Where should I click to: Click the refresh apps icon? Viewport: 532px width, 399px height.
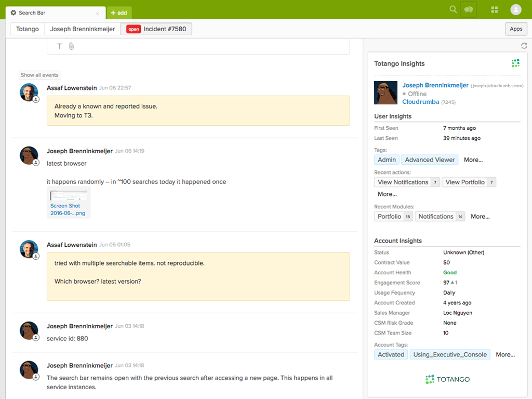(524, 46)
